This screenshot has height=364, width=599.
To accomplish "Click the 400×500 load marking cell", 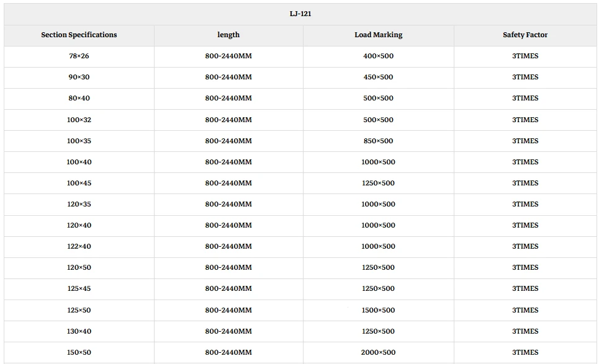I will coord(378,56).
